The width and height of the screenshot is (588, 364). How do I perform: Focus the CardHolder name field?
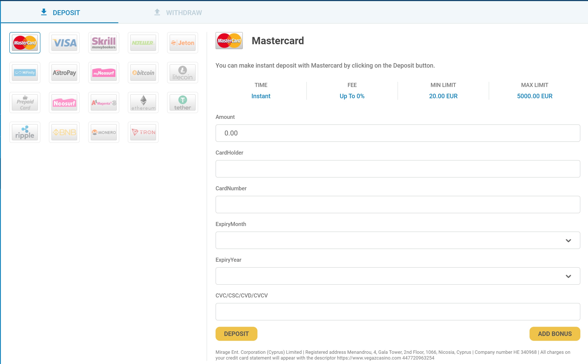(x=398, y=169)
